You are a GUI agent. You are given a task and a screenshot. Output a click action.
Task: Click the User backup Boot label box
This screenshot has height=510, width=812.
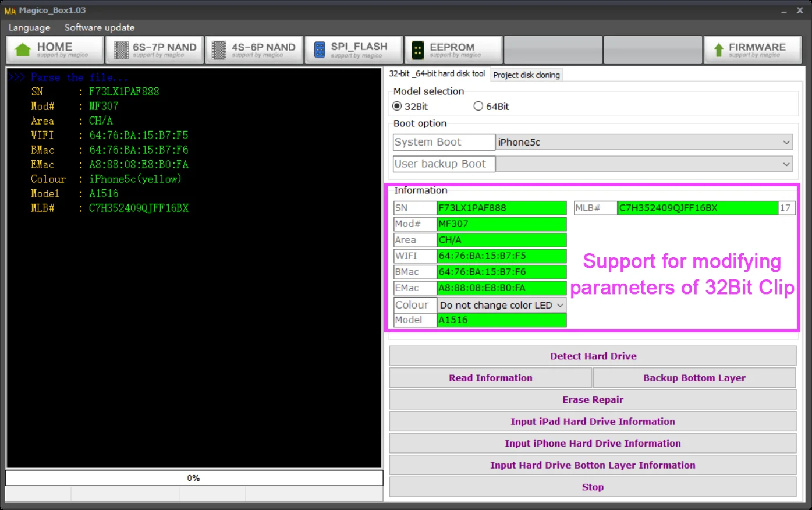click(444, 164)
